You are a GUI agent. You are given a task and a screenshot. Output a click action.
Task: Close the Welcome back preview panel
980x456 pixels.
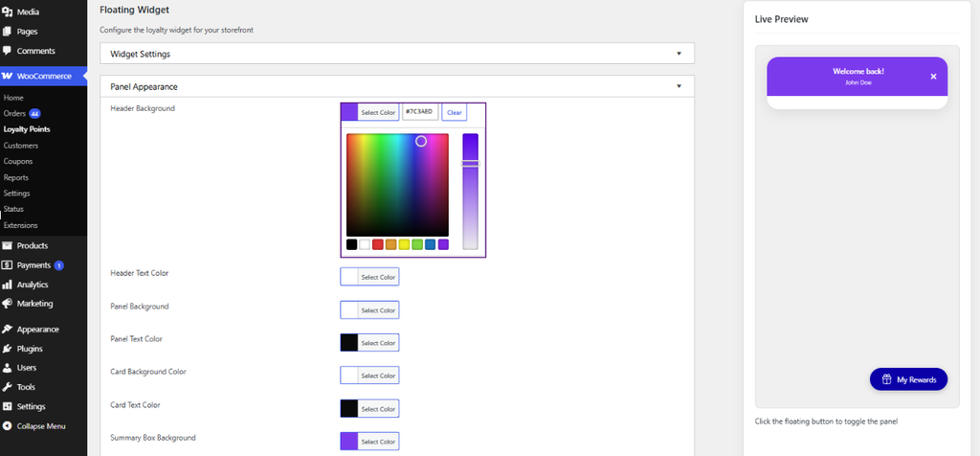click(933, 77)
